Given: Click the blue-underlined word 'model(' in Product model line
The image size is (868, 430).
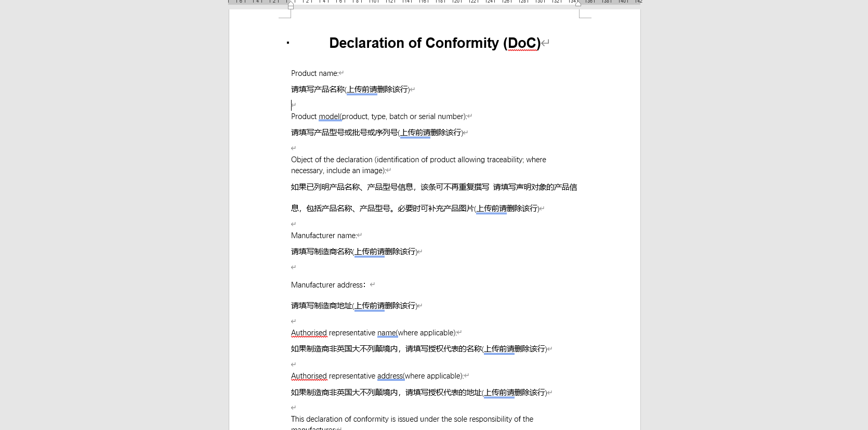Looking at the screenshot, I should point(330,116).
